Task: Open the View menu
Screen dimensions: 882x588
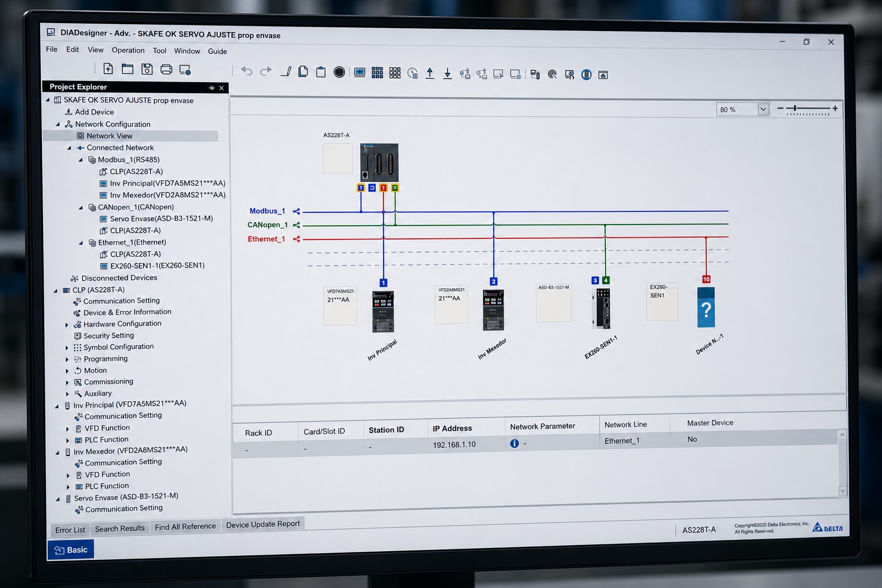Action: click(x=95, y=50)
